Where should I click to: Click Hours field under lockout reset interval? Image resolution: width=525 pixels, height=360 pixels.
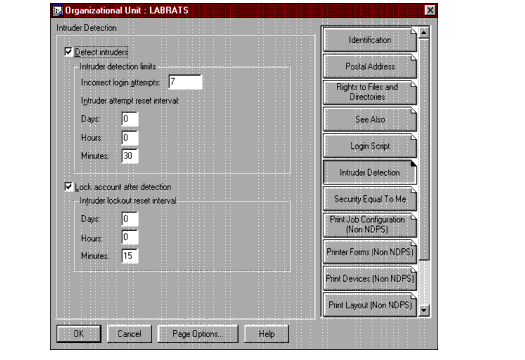click(x=130, y=237)
